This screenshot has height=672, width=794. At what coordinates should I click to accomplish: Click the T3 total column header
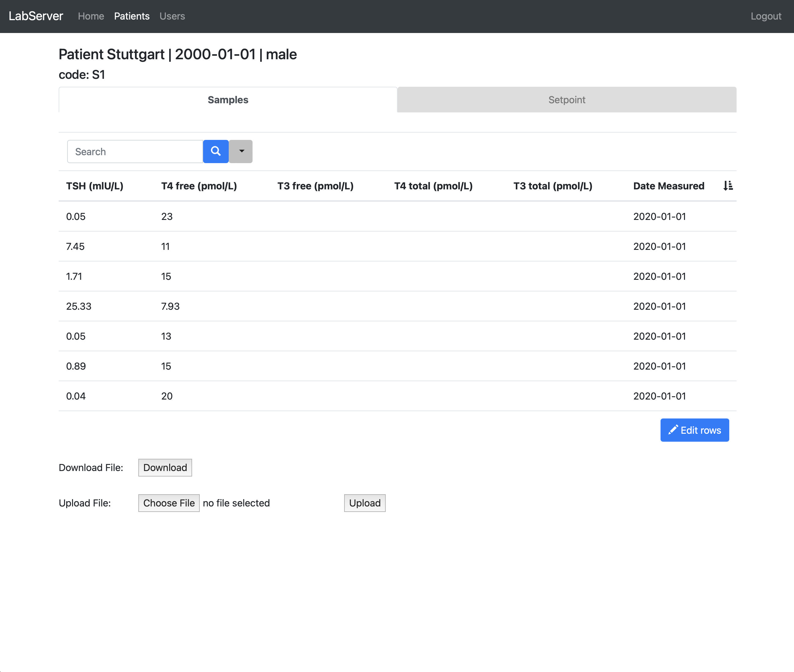point(552,186)
